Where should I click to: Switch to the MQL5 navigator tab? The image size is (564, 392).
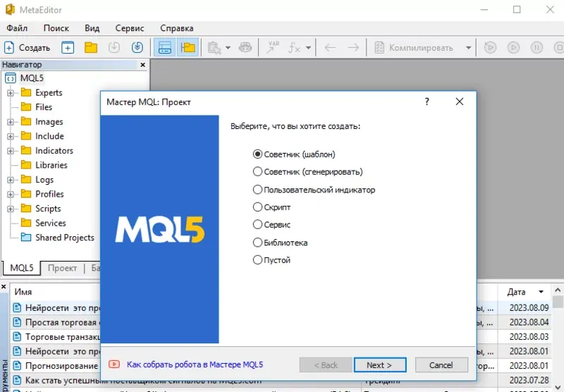tap(22, 268)
